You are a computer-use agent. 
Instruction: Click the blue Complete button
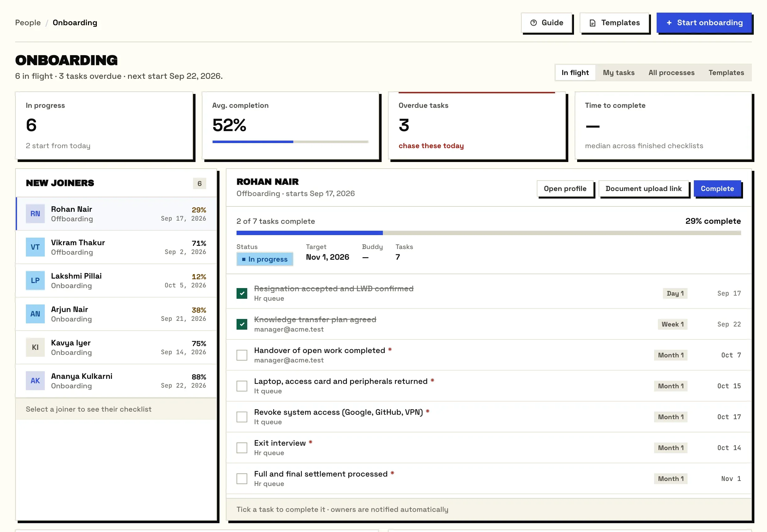717,189
